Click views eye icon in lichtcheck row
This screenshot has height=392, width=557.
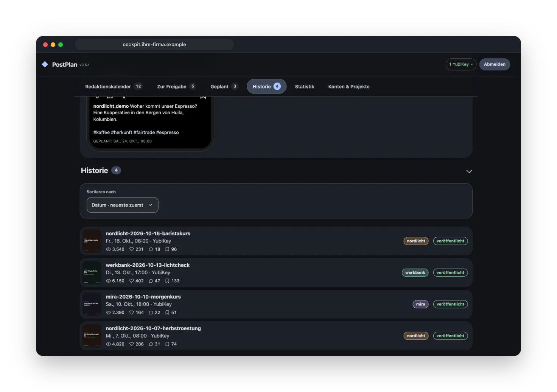(108, 281)
